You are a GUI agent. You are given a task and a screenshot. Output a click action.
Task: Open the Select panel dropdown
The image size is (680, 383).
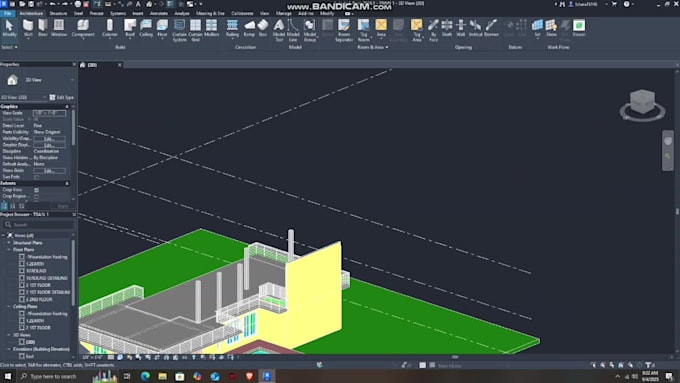(x=9, y=47)
